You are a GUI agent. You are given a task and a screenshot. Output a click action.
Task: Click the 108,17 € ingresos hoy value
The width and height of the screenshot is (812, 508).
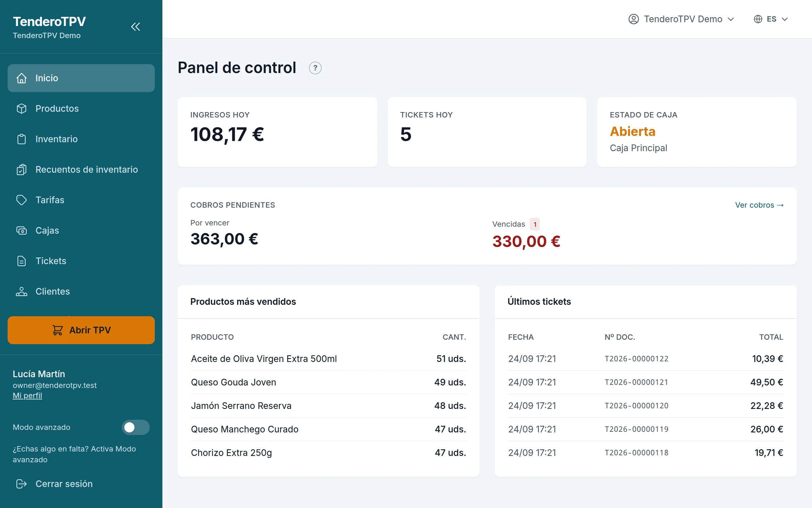pos(227,134)
